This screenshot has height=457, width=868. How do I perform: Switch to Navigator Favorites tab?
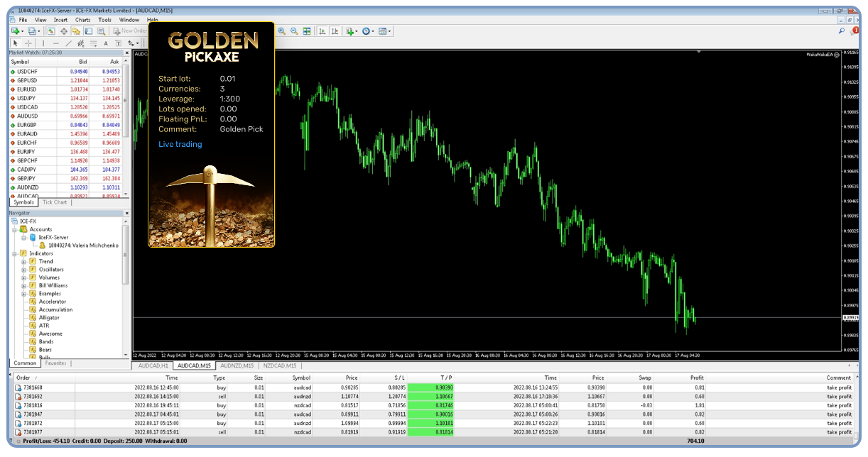(x=55, y=363)
